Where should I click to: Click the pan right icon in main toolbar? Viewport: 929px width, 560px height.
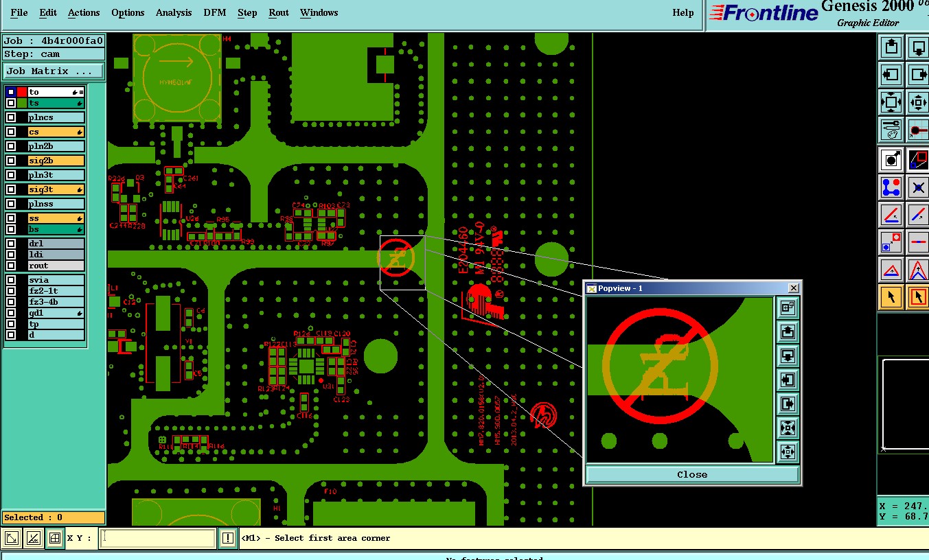(918, 74)
